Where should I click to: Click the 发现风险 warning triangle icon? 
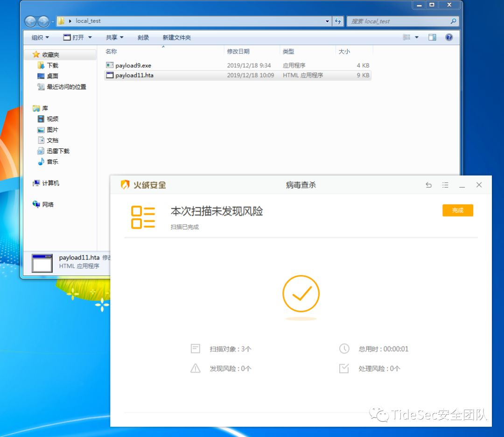(196, 368)
